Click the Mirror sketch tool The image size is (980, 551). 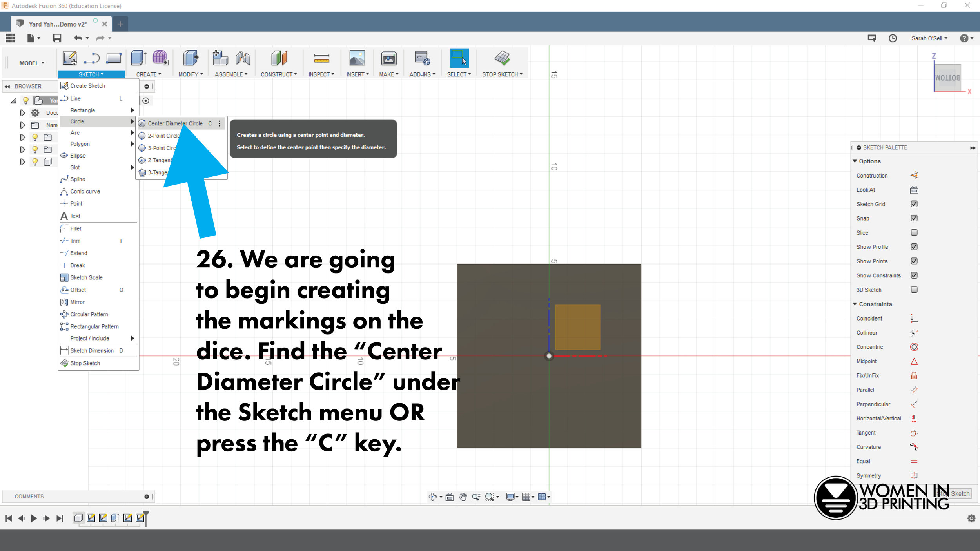[x=77, y=302]
